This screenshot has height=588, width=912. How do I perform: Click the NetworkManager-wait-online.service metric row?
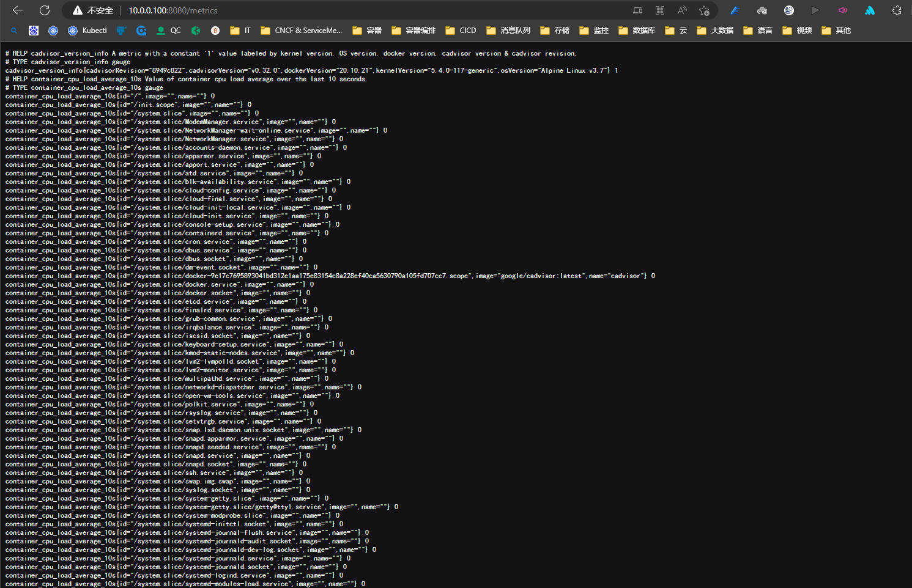tap(196, 130)
